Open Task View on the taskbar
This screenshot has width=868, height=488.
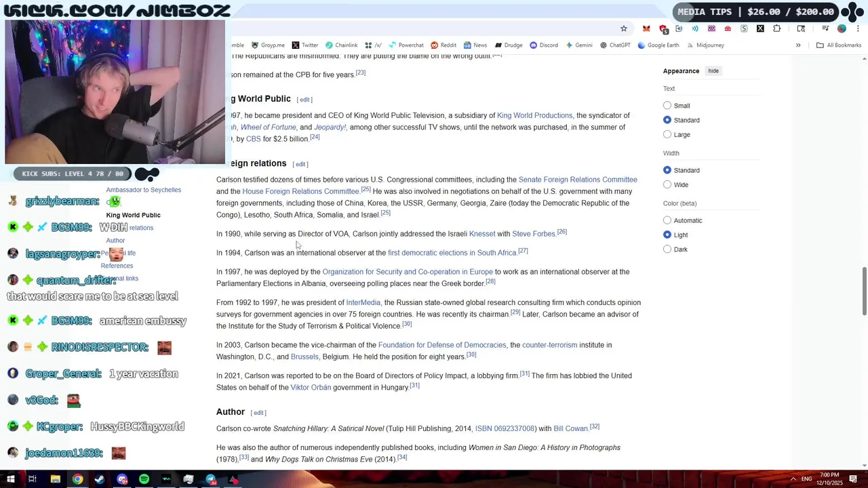coord(32,479)
